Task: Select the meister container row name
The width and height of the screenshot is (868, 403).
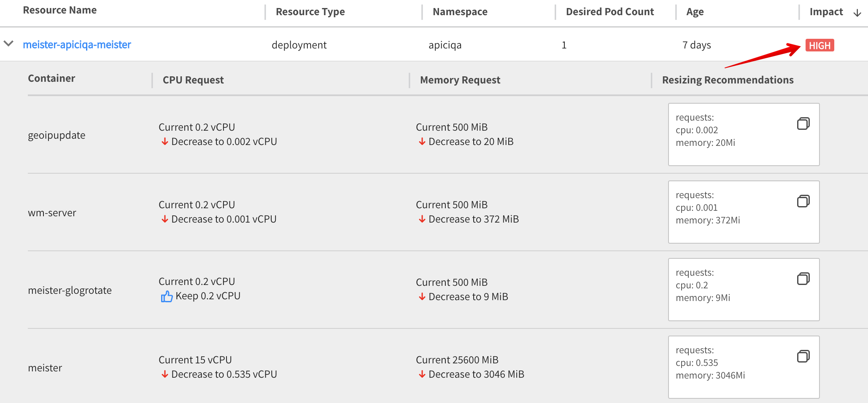Action: (45, 368)
